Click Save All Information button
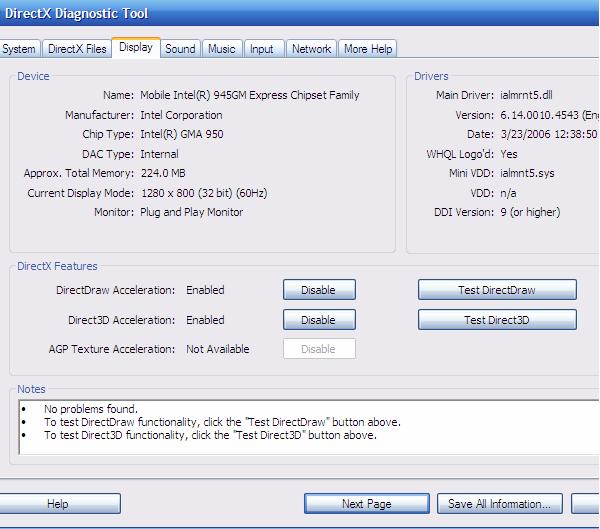The width and height of the screenshot is (600, 529). click(500, 504)
